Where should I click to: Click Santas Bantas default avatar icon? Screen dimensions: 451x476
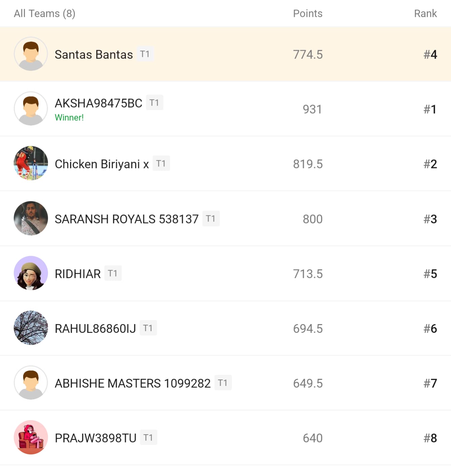(31, 54)
